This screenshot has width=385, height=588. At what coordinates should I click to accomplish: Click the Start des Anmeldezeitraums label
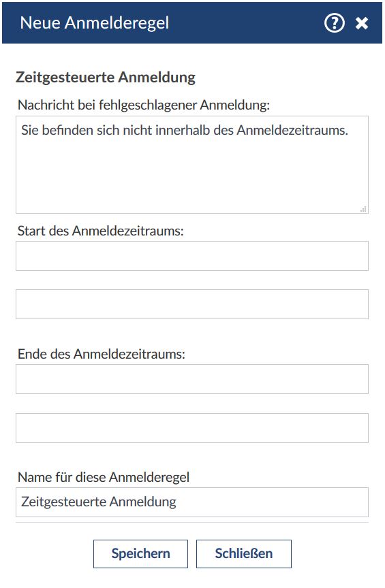pos(101,231)
